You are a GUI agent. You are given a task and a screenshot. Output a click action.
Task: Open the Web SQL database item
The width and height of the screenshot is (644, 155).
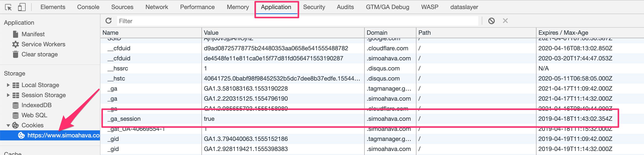coord(34,115)
